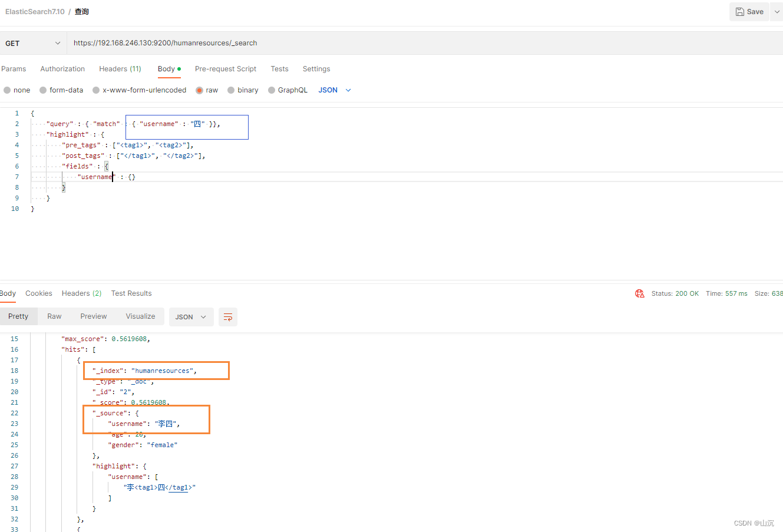Select the x-www-form-urlencoded body type
This screenshot has height=532, width=783.
tap(139, 90)
